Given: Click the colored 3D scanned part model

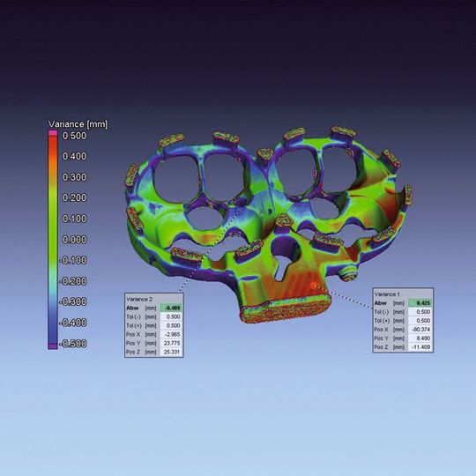Looking at the screenshot, I should tap(268, 225).
